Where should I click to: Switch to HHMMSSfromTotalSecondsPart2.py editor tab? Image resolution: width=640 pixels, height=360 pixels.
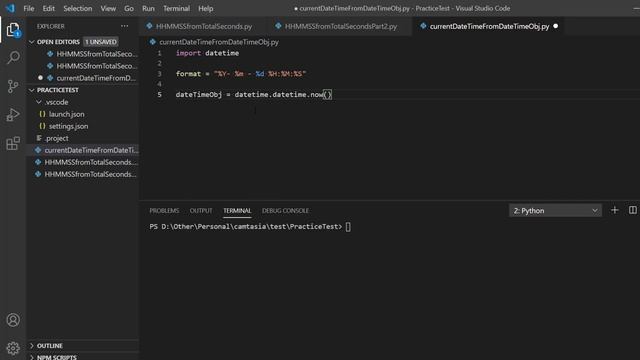(x=340, y=26)
